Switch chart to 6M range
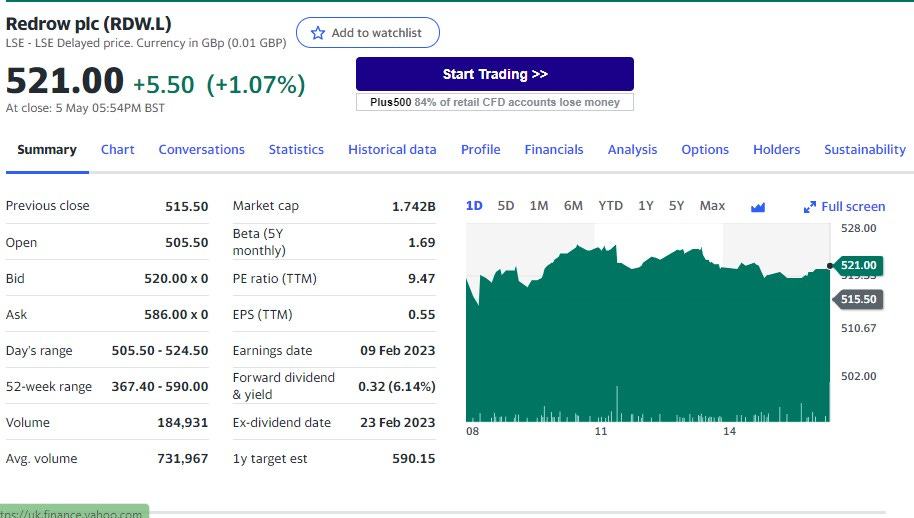This screenshot has width=914, height=518. (574, 206)
